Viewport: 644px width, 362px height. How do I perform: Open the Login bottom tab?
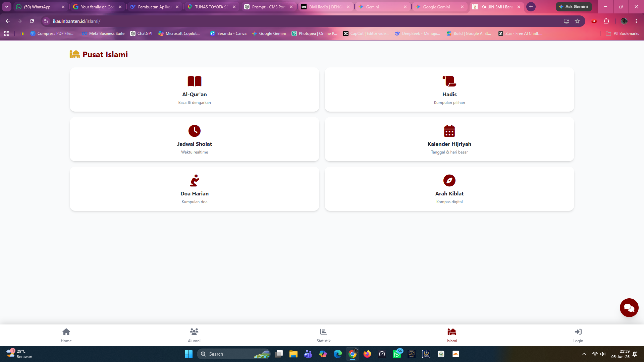point(578,335)
